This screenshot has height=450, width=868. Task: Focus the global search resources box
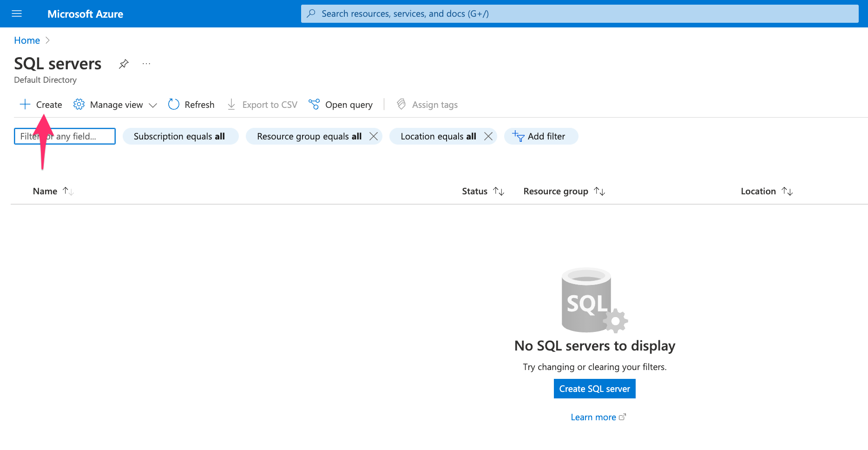[579, 13]
